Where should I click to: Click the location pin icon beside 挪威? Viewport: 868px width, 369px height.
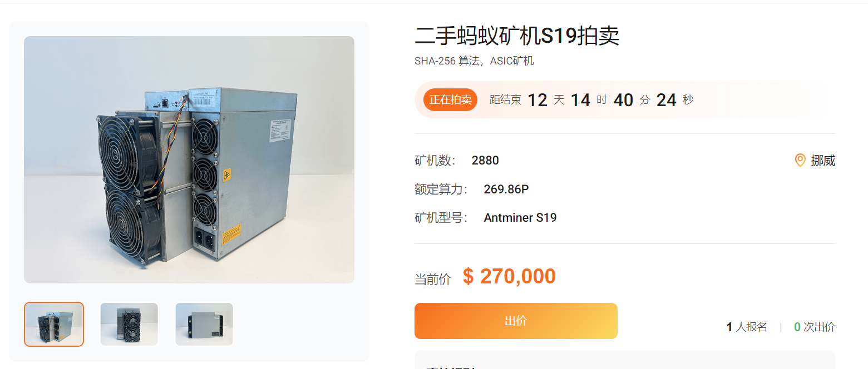tap(800, 161)
